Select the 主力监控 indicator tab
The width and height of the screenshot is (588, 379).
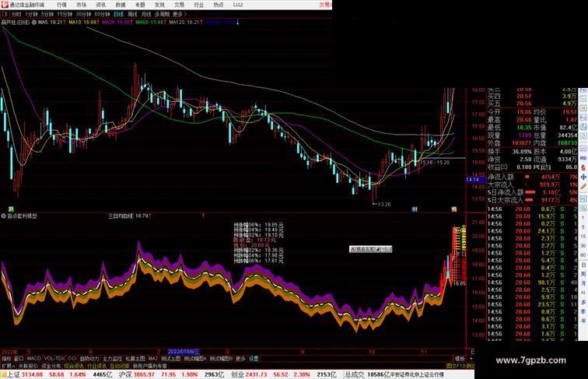pos(113,358)
